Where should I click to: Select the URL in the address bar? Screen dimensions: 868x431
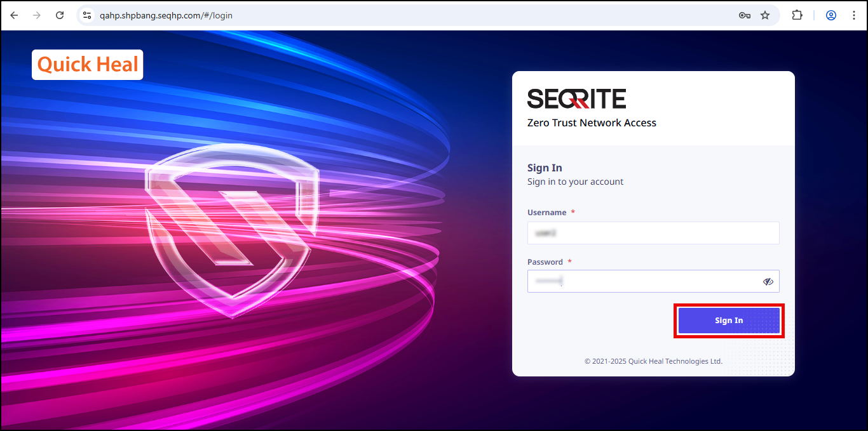pyautogui.click(x=166, y=15)
